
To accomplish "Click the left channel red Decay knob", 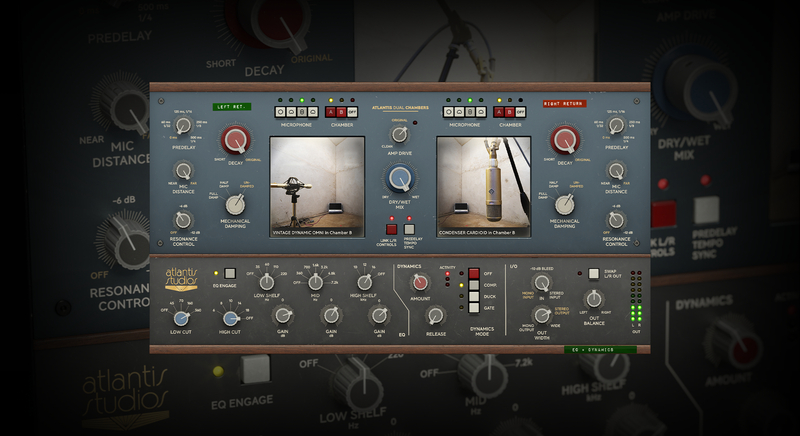I will pos(236,139).
